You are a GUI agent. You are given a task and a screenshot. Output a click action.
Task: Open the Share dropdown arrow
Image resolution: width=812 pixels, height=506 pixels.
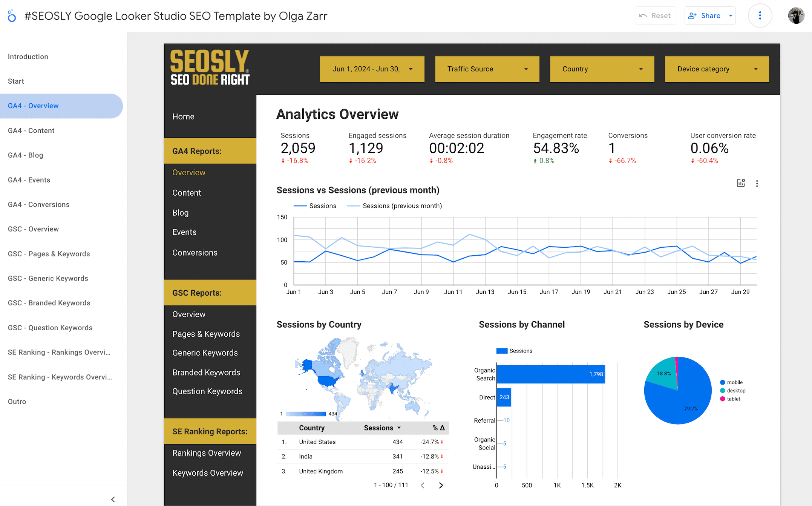point(731,16)
